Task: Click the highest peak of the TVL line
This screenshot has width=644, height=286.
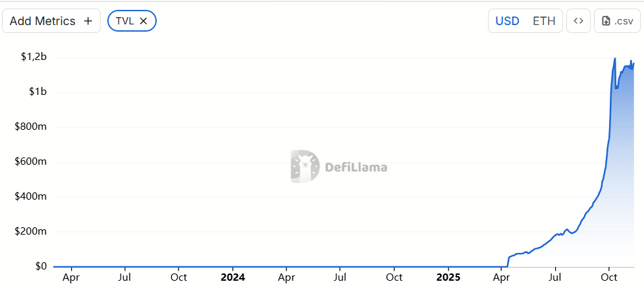Action: point(615,59)
